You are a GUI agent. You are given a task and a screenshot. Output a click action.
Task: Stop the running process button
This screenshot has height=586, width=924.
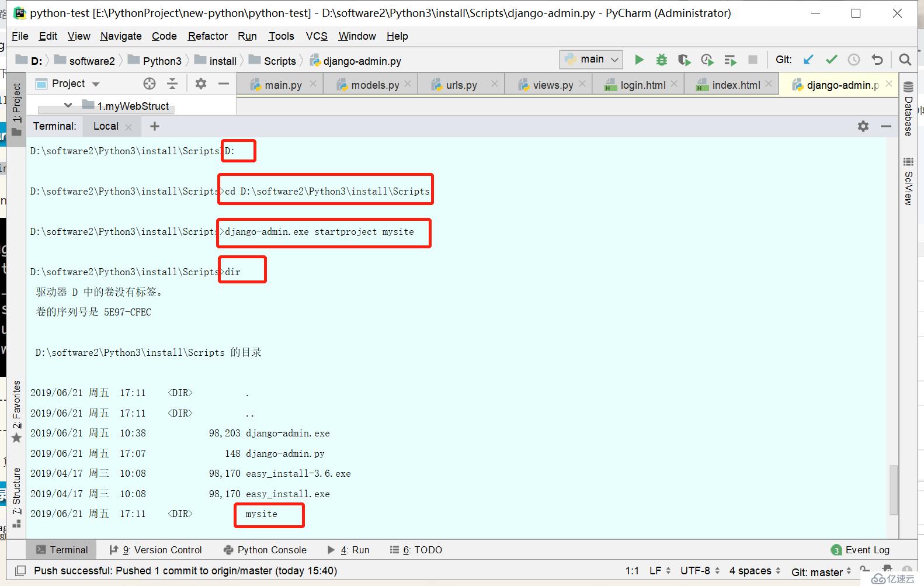pos(753,60)
